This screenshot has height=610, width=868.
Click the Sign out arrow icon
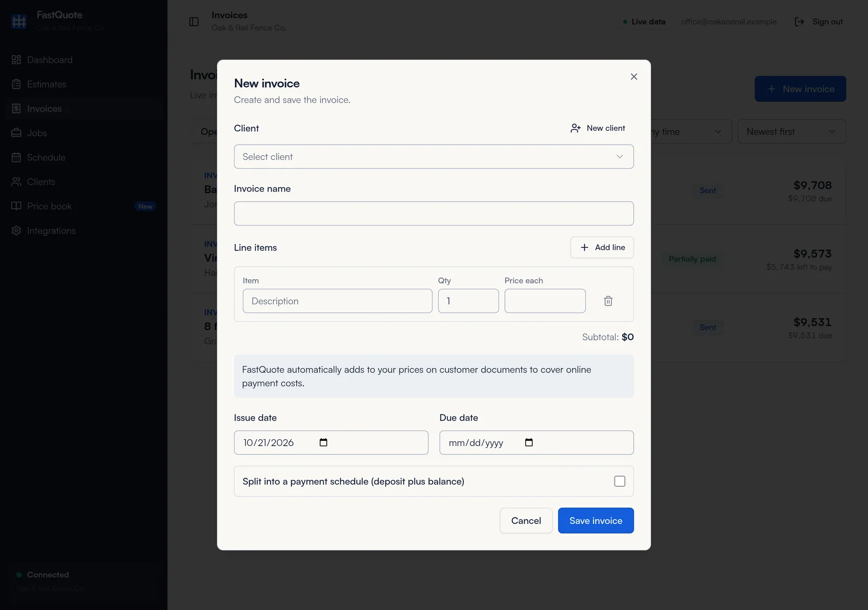799,22
